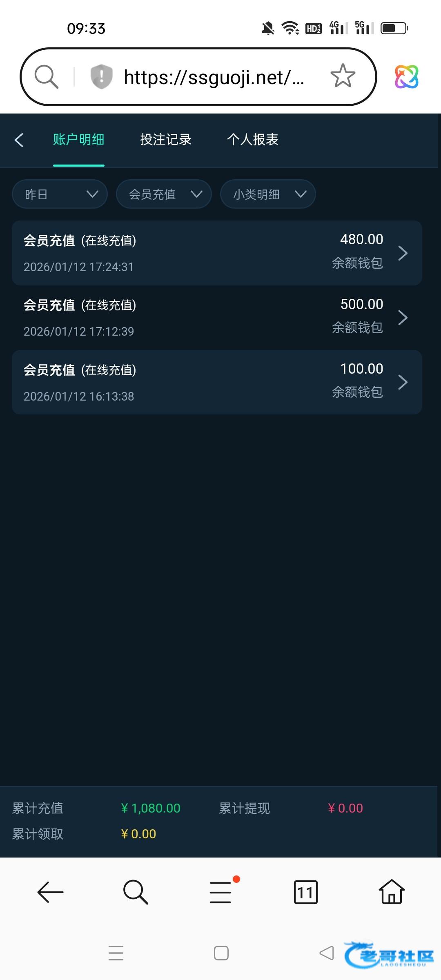
Task: Expand the 小类明细 filter dropdown
Action: 268,194
